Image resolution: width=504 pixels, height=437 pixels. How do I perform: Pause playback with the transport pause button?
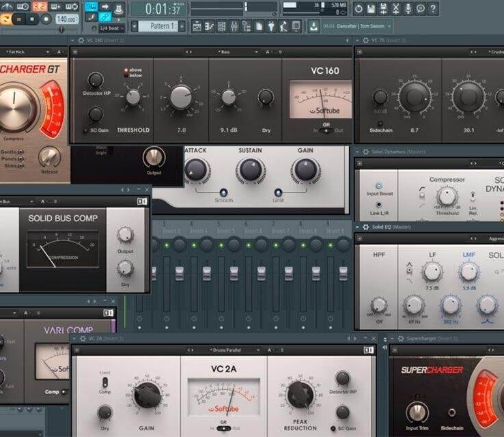pos(19,19)
